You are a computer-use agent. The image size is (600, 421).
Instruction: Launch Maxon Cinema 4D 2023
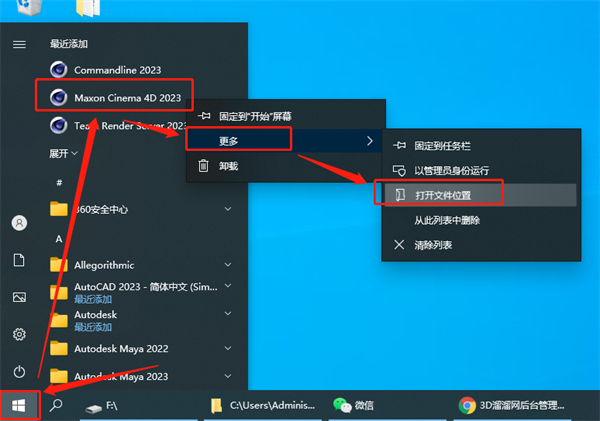[x=115, y=98]
